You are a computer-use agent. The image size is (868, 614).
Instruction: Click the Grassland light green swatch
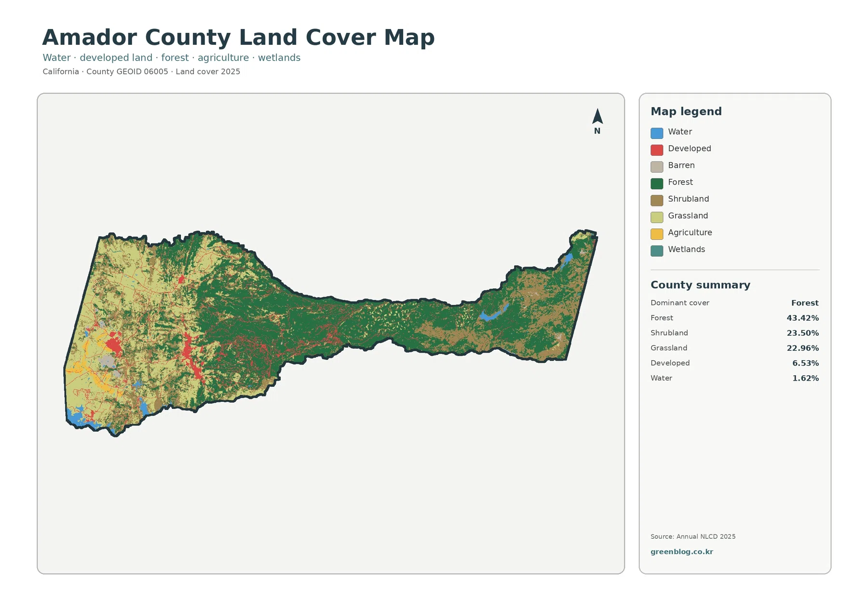(x=657, y=217)
